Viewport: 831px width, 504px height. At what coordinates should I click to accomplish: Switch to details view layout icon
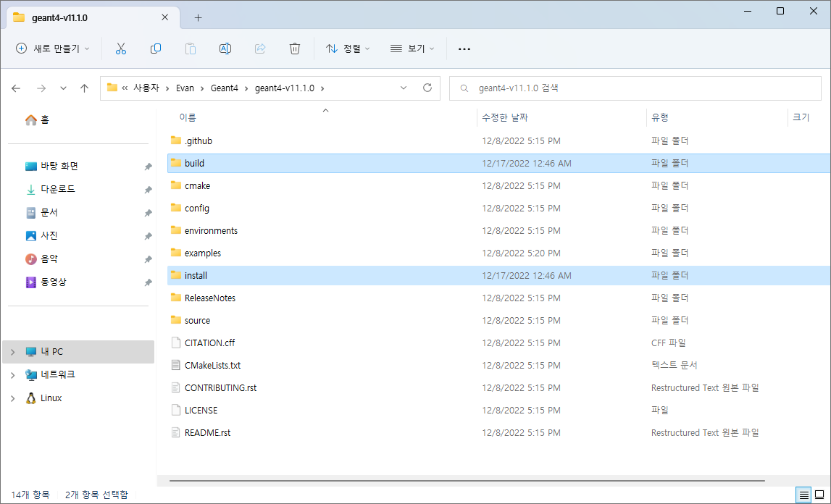click(803, 495)
